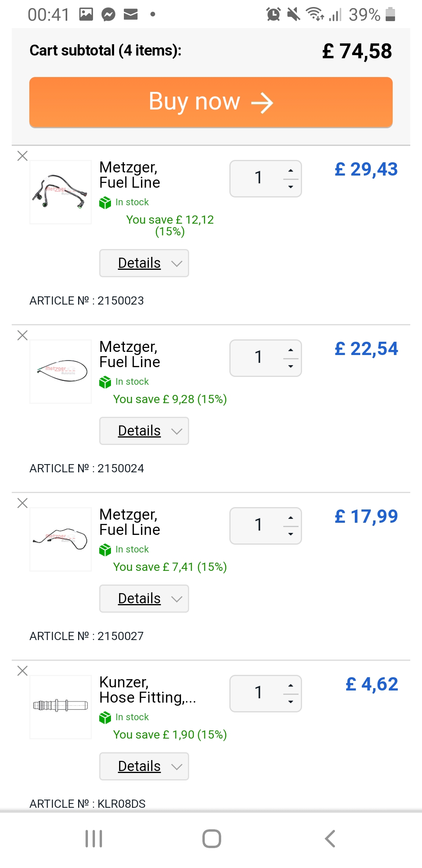This screenshot has width=422, height=868.
Task: Expand Details for article 2150027
Action: tap(144, 599)
